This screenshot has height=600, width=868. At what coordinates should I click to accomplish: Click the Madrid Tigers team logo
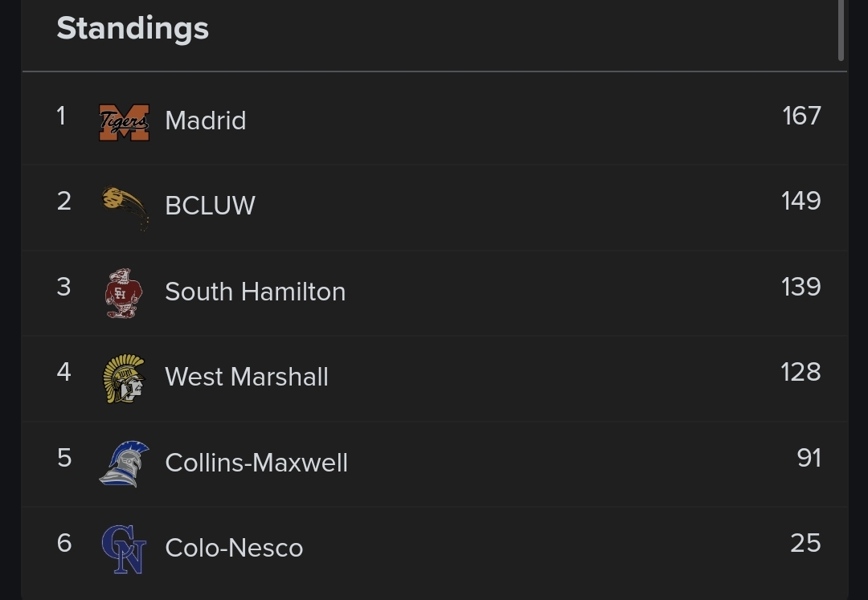tap(124, 122)
